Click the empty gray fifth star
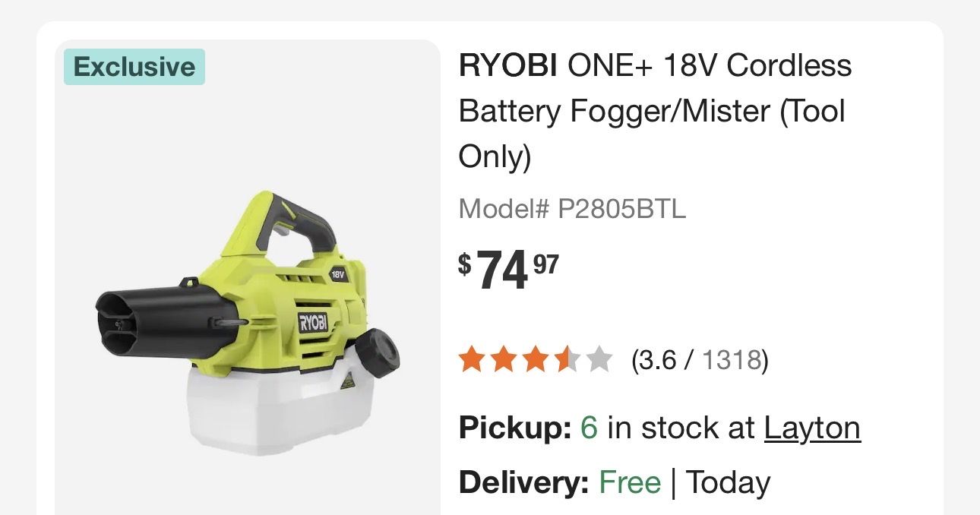 coord(599,360)
